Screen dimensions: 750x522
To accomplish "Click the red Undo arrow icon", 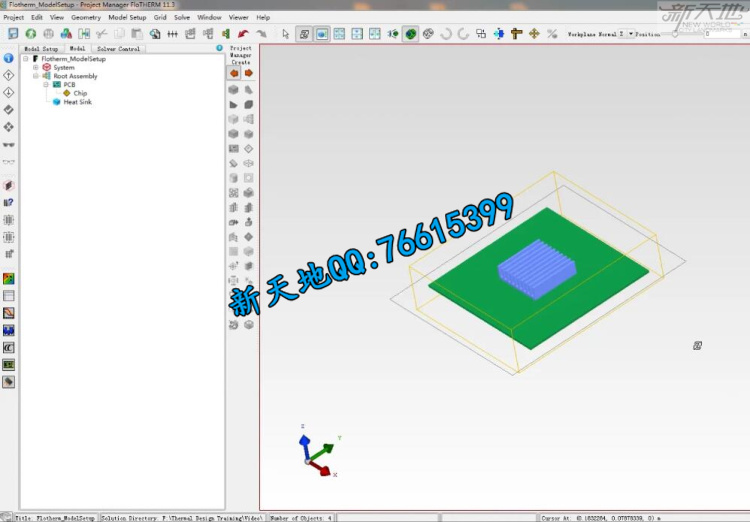I will [242, 33].
